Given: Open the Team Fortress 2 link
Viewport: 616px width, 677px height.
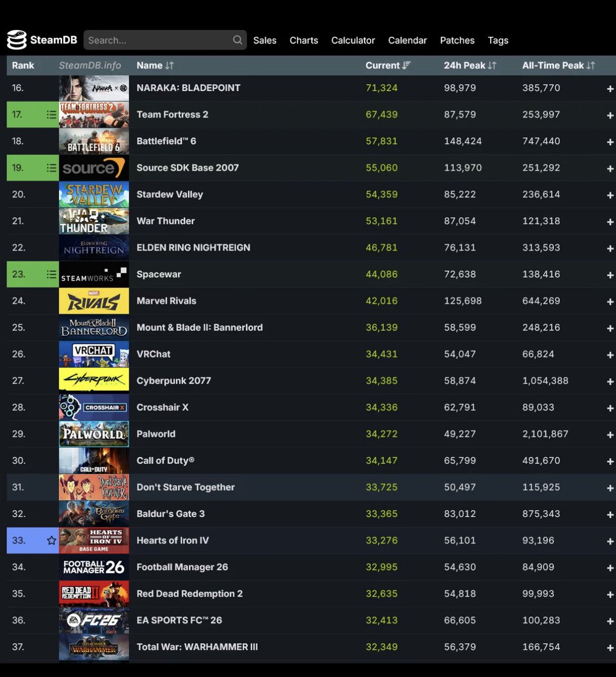Looking at the screenshot, I should [172, 115].
